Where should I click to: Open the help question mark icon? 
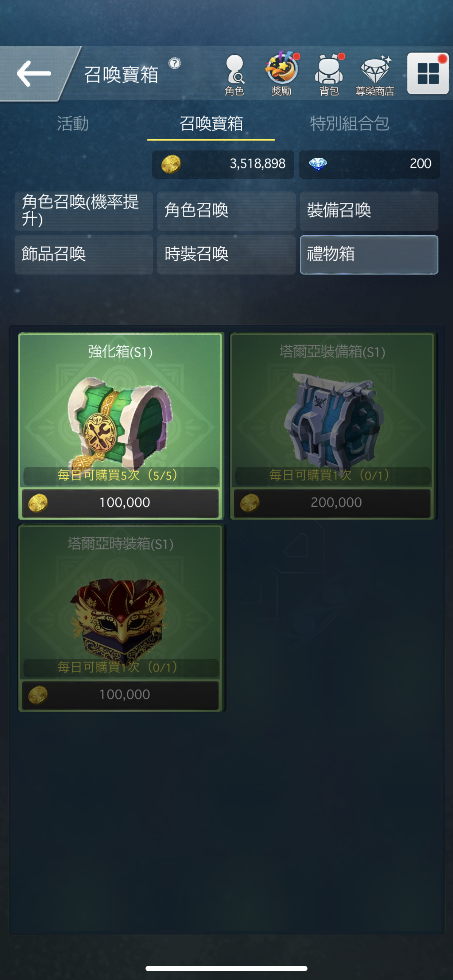tap(174, 63)
